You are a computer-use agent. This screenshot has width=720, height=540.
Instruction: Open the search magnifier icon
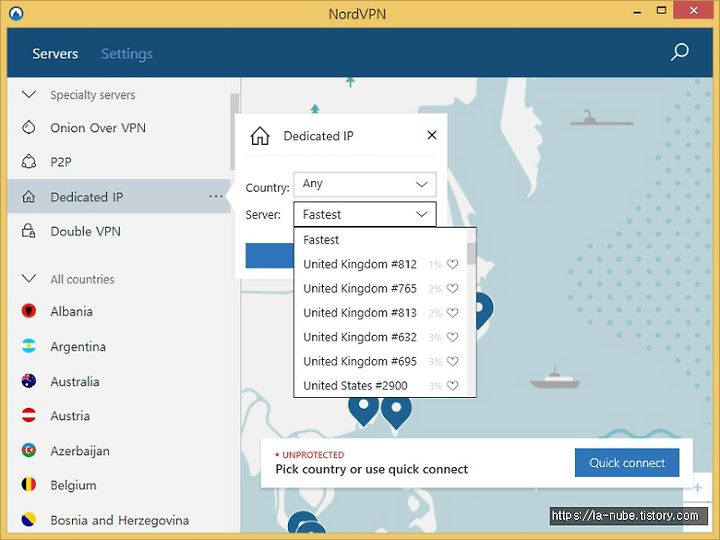pos(680,52)
